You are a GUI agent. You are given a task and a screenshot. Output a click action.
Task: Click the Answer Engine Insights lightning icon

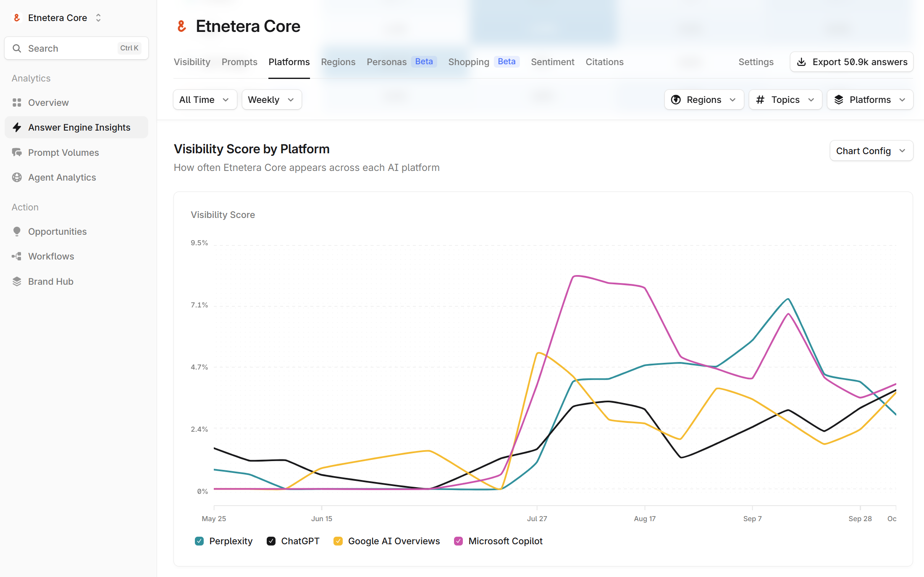pyautogui.click(x=17, y=127)
